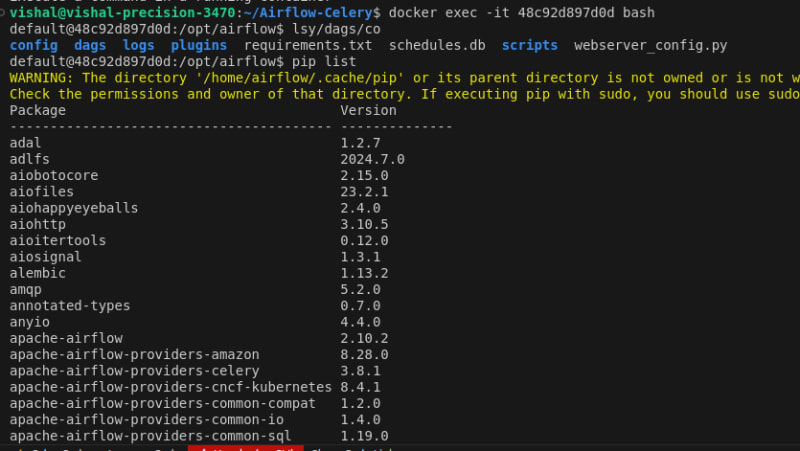Click the logs directory entry
Image resolution: width=800 pixels, height=451 pixels.
click(138, 46)
